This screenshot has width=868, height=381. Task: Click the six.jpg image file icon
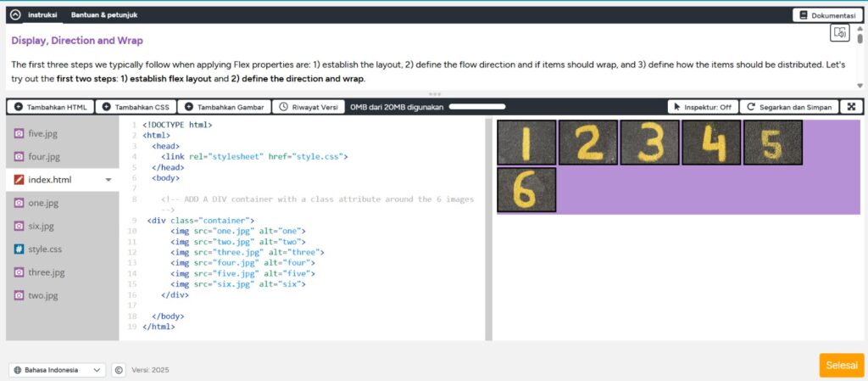[19, 227]
